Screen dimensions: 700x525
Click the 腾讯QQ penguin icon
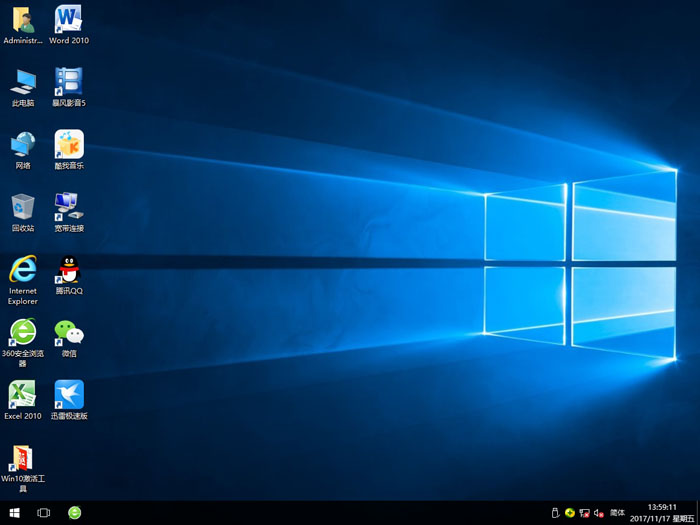(68, 270)
